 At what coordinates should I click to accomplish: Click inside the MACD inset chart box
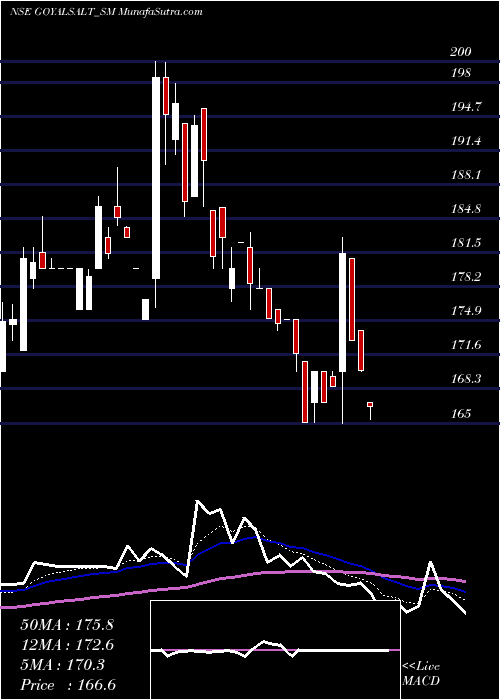point(275,650)
